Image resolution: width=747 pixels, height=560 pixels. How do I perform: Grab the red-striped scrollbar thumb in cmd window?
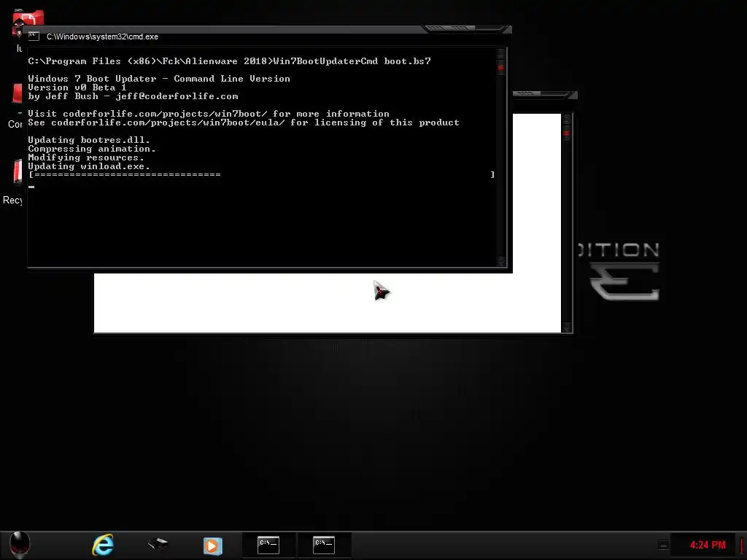[x=500, y=68]
